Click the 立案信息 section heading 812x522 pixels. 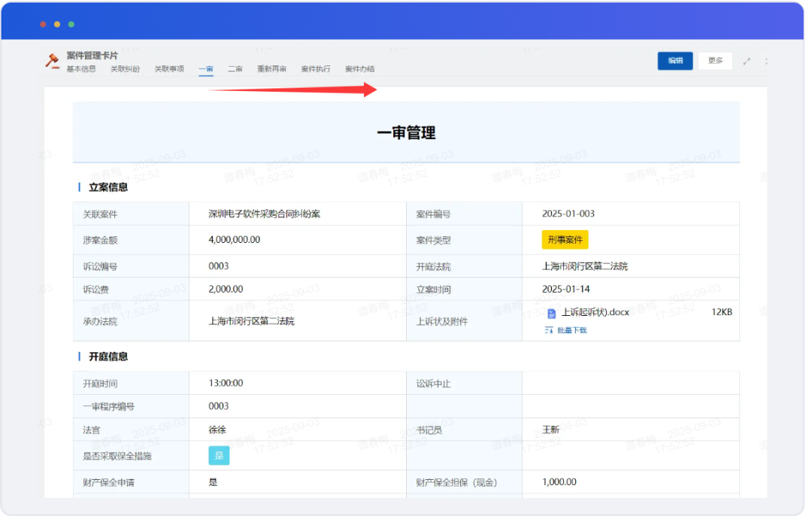[109, 189]
